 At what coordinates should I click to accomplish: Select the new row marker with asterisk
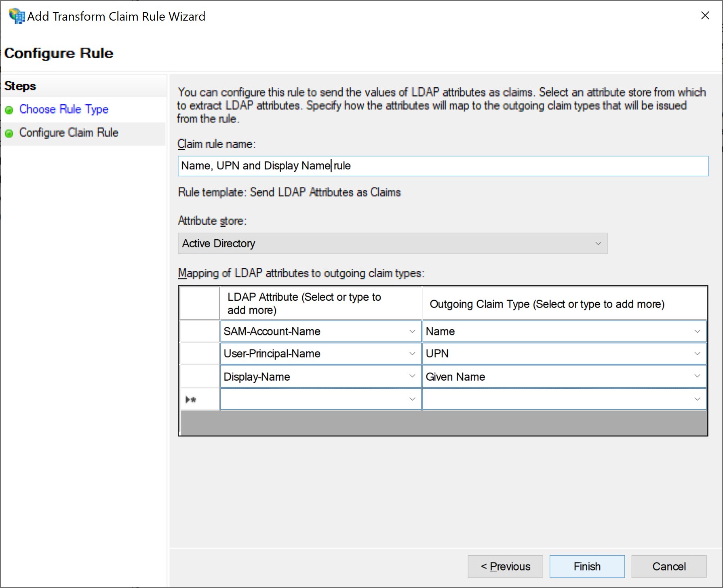(200, 399)
